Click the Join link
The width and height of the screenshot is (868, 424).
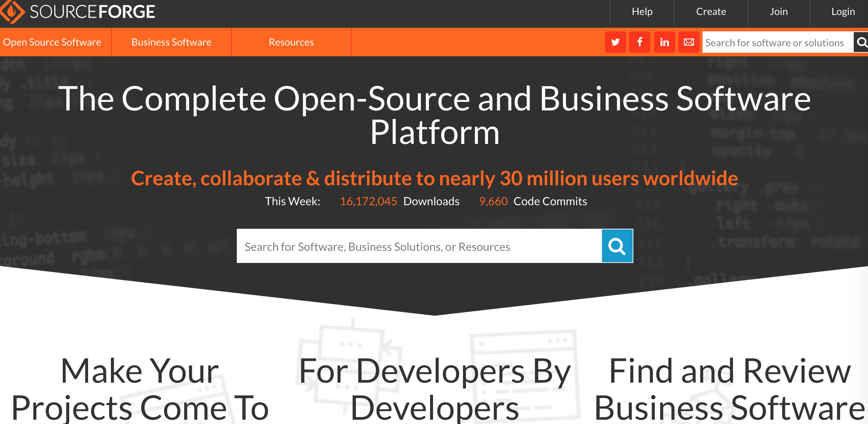tap(778, 12)
